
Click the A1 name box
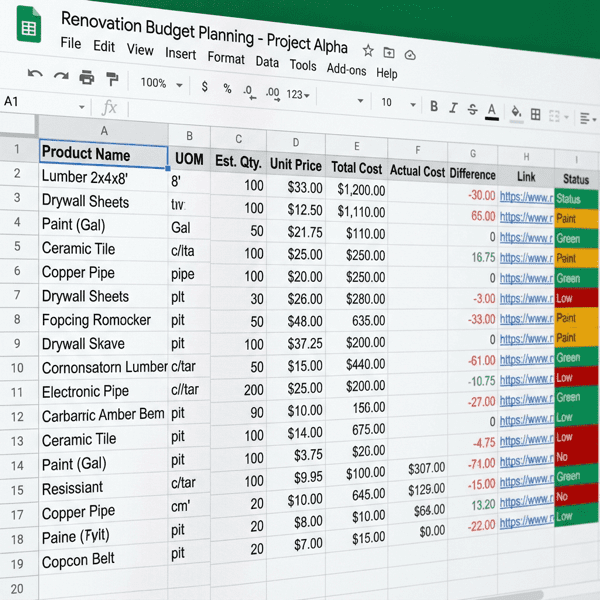tap(40, 102)
